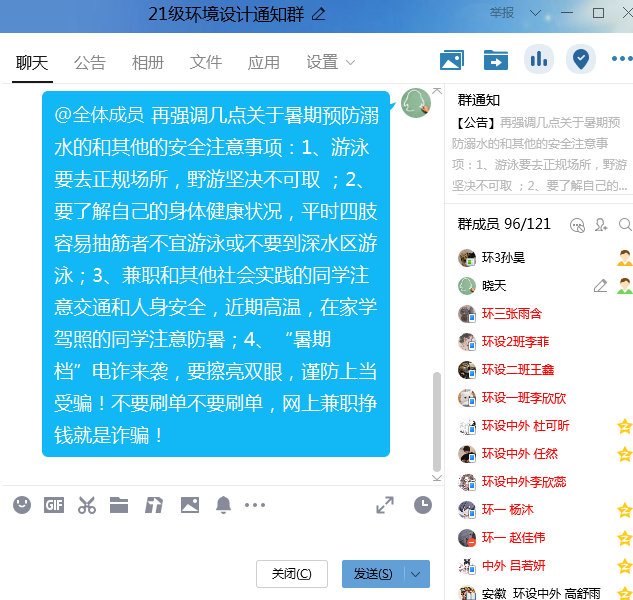633x600 pixels.
Task: Open the bar chart poll icon
Action: click(x=539, y=59)
